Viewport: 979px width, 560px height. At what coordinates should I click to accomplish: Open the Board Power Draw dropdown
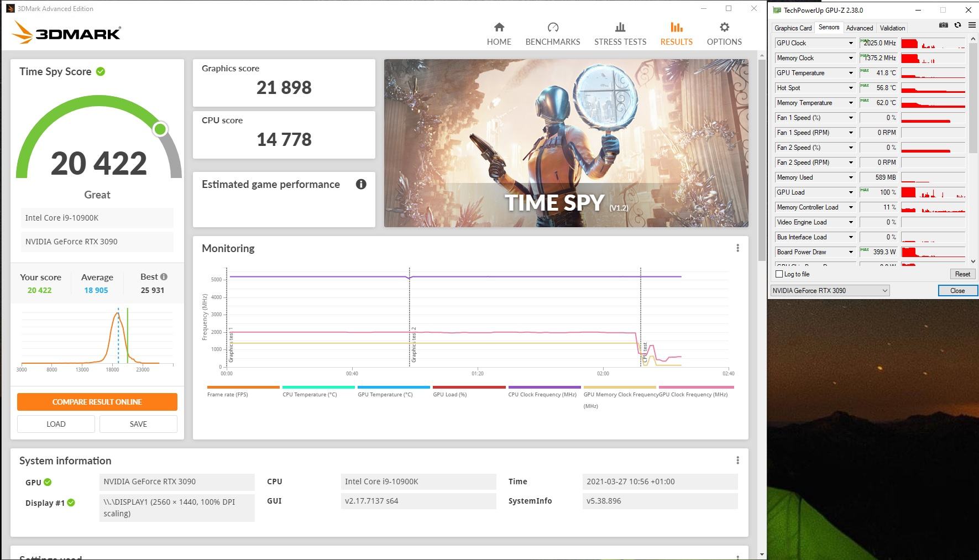[851, 252]
